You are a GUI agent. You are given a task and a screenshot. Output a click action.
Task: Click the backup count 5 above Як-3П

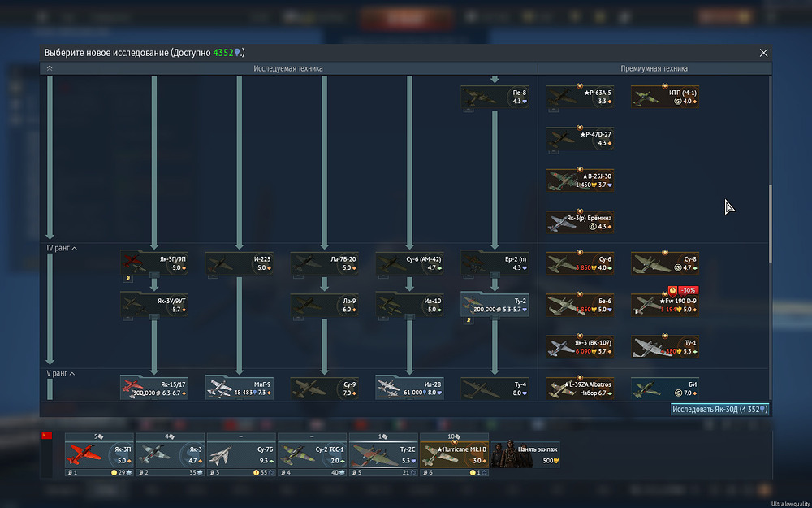(x=99, y=436)
